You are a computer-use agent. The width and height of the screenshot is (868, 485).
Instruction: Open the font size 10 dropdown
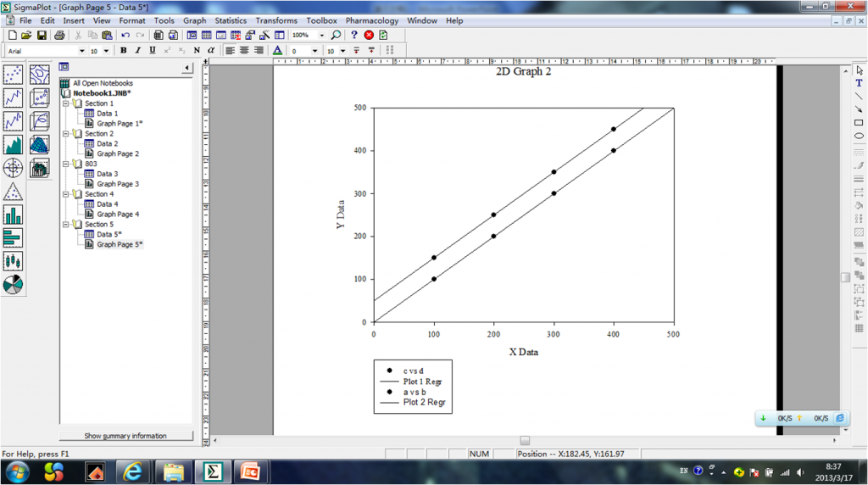[x=106, y=51]
